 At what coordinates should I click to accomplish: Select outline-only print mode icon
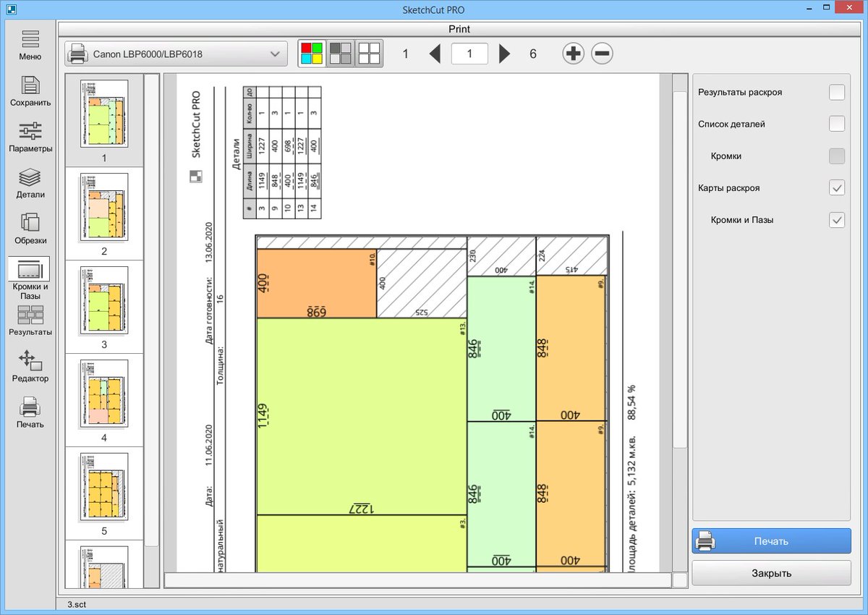(369, 54)
